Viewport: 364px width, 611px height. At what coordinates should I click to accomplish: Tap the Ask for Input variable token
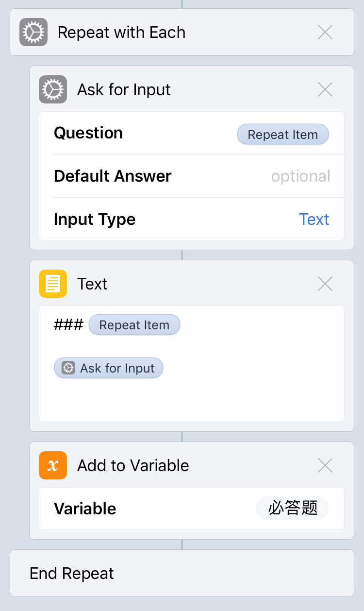click(x=109, y=368)
